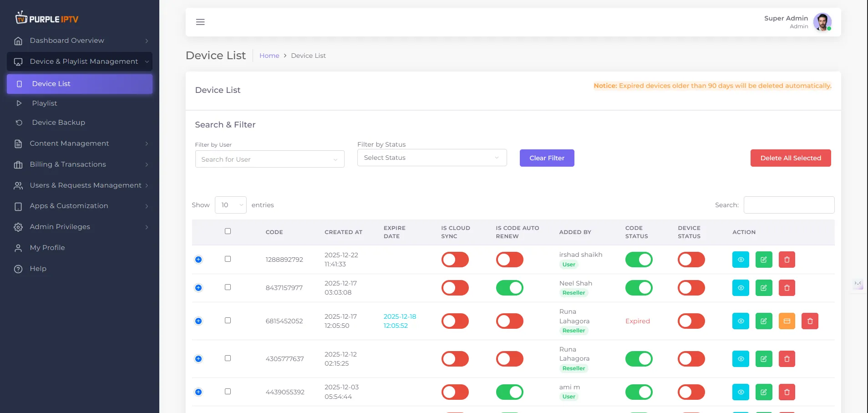The image size is (868, 413).
Task: Follow the Home breadcrumb link
Action: pos(269,56)
